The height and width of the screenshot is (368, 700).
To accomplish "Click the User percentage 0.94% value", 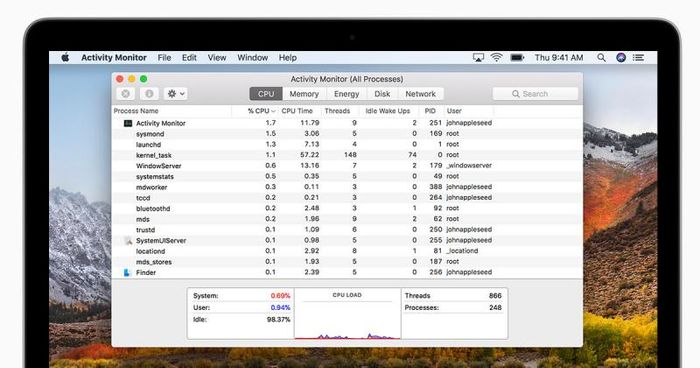I will click(280, 308).
